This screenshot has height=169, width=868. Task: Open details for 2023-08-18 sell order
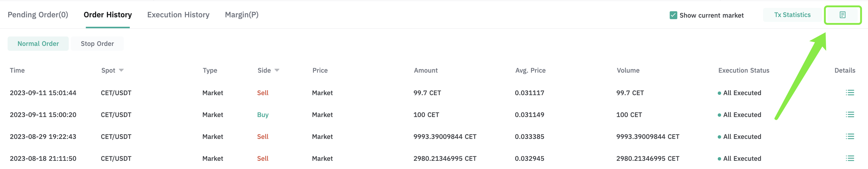pos(850,158)
